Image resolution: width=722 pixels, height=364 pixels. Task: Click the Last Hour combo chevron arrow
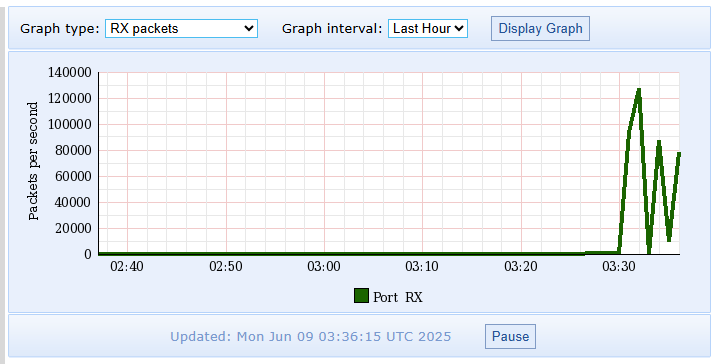pyautogui.click(x=459, y=29)
